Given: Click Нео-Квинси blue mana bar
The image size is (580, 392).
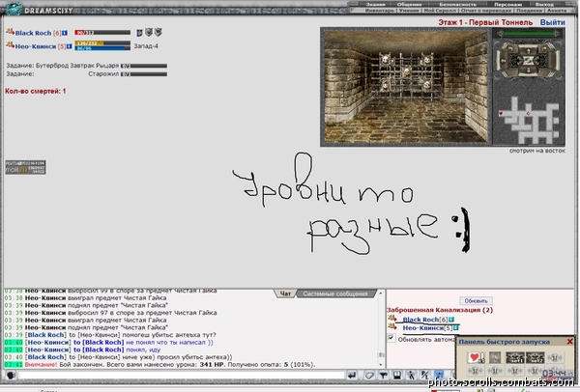Looking at the screenshot, I should [102, 48].
